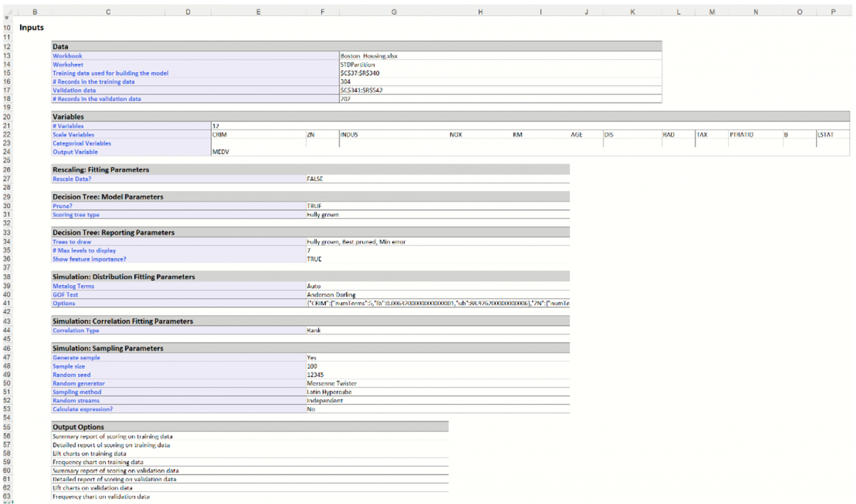Screen dimensions: 856x504
Task: Select row 10 header
Action: click(x=6, y=28)
